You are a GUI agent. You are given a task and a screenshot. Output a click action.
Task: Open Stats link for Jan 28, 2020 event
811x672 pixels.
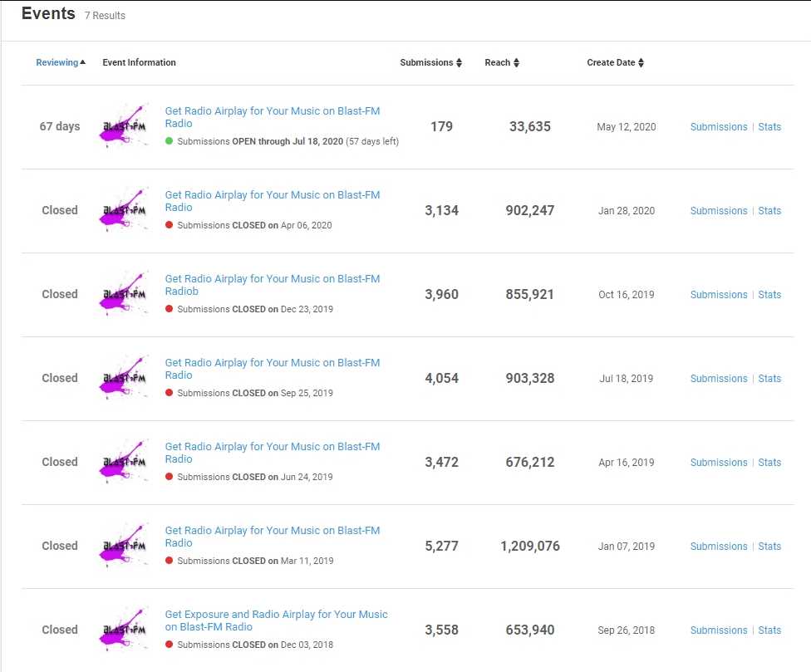769,210
